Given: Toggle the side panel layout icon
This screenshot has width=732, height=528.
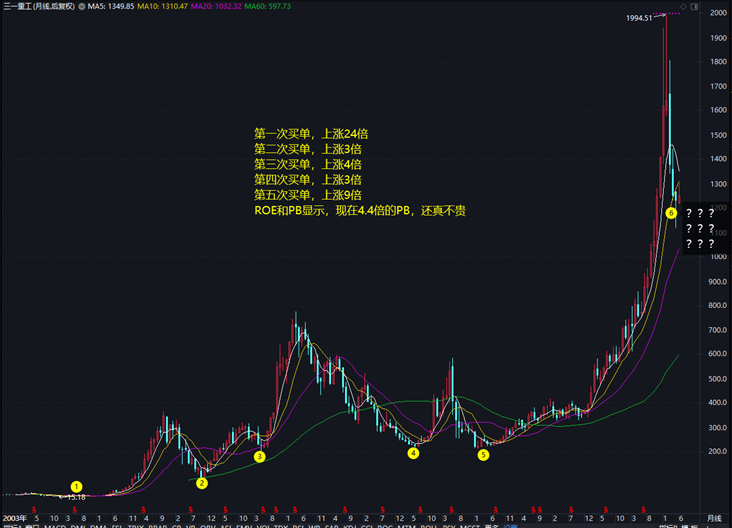Looking at the screenshot, I should (x=694, y=7).
